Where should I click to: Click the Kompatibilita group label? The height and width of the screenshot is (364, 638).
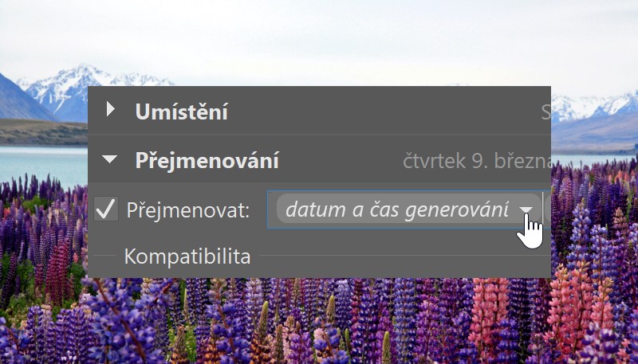tap(187, 256)
